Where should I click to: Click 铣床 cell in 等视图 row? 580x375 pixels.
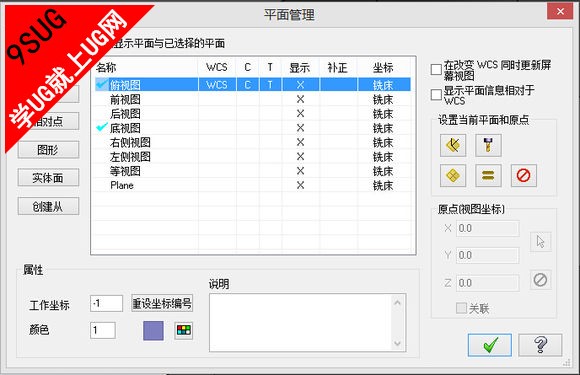tap(383, 171)
